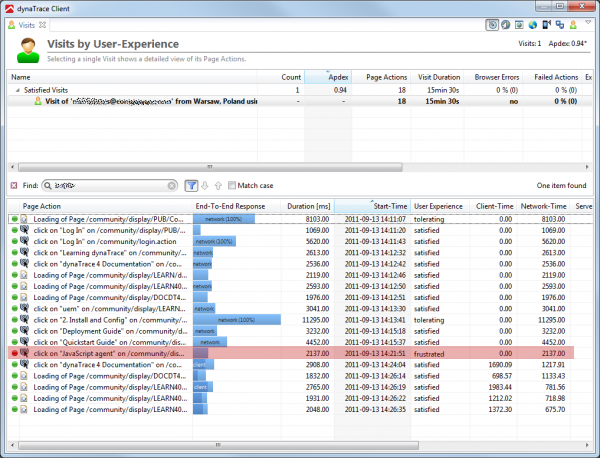The width and height of the screenshot is (600, 458).
Task: Sort by User Experience column header
Action: coord(440,206)
